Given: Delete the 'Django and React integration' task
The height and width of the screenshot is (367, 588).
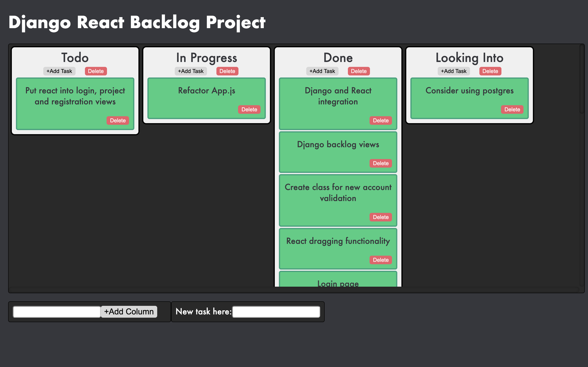Looking at the screenshot, I should 381,120.
